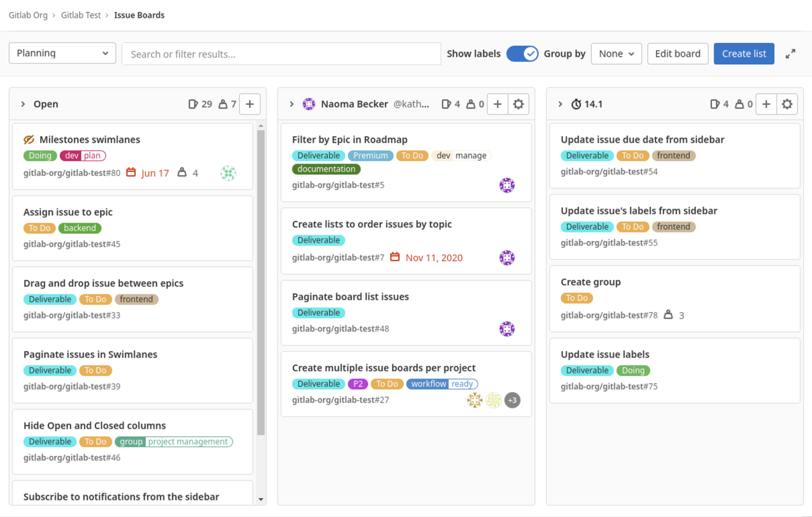Click the plus icon on the 14.1 milestone list
The image size is (812, 517).
coord(766,104)
